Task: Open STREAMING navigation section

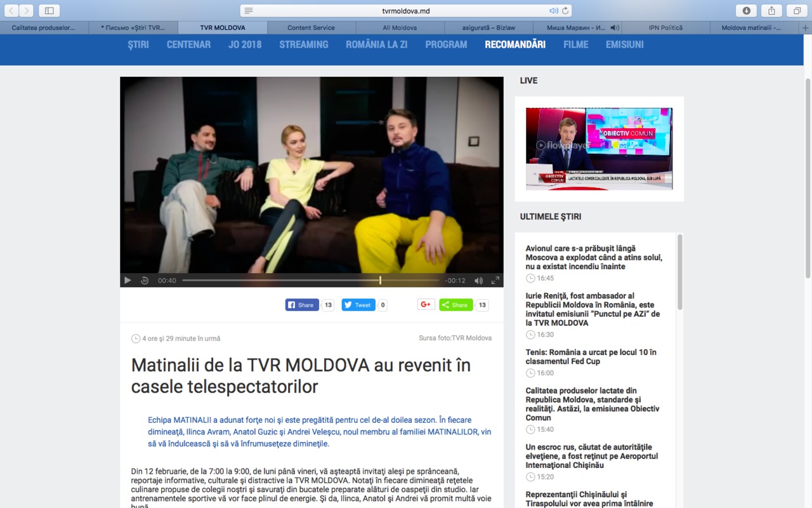Action: 304,44
